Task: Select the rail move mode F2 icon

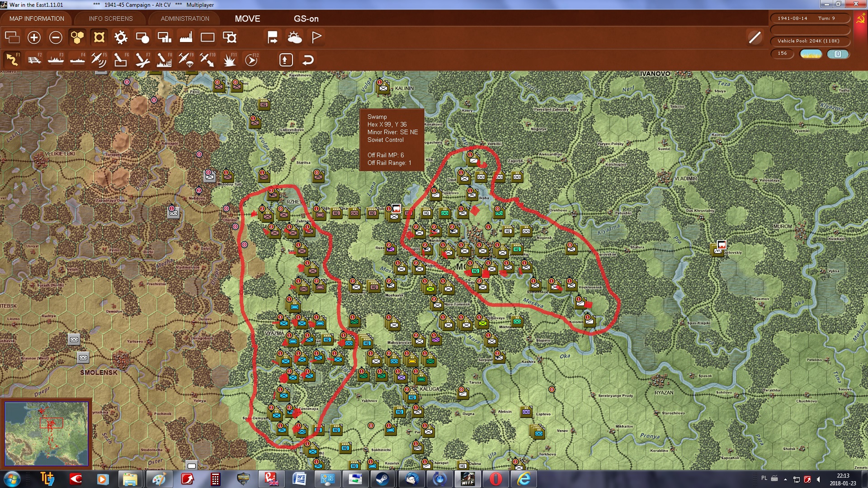Action: pos(34,60)
